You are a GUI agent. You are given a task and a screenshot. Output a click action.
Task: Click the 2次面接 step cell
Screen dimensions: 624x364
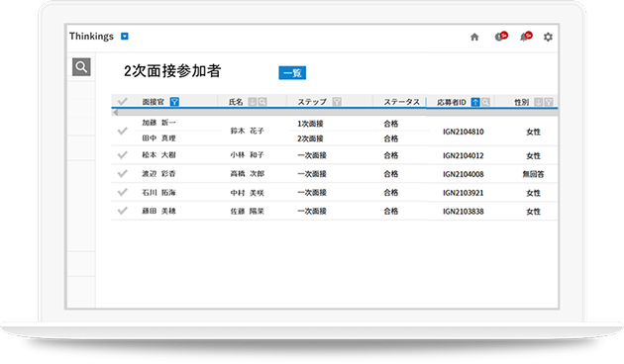coord(310,138)
